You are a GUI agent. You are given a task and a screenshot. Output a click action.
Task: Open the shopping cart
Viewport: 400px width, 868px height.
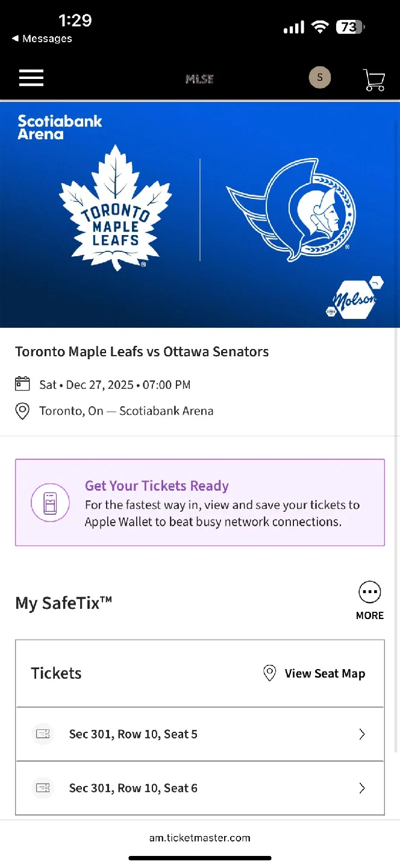point(373,77)
